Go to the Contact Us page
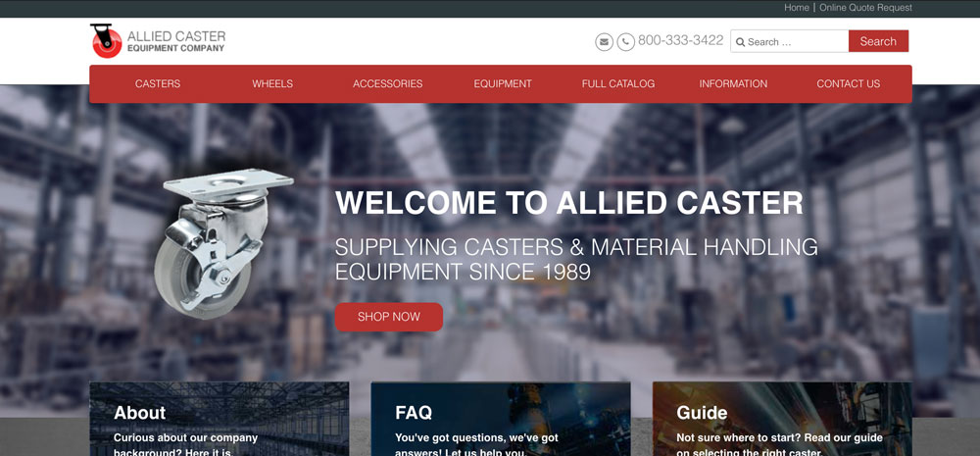The height and width of the screenshot is (456, 980). click(848, 83)
